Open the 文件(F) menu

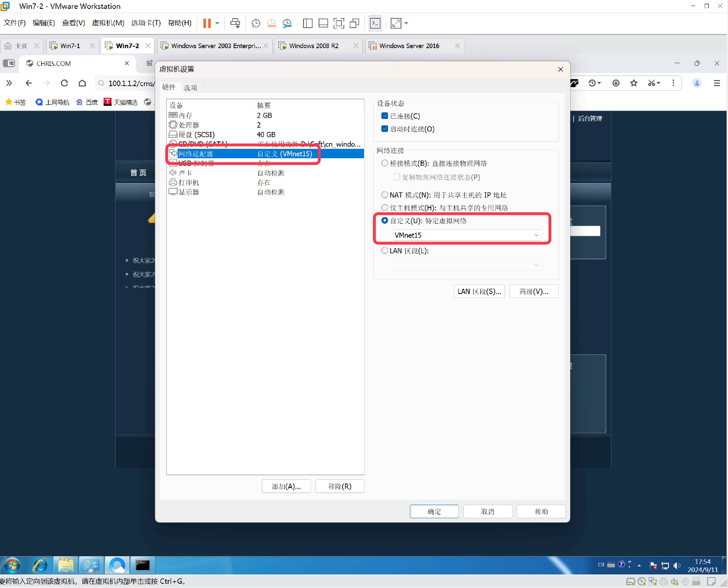(15, 23)
